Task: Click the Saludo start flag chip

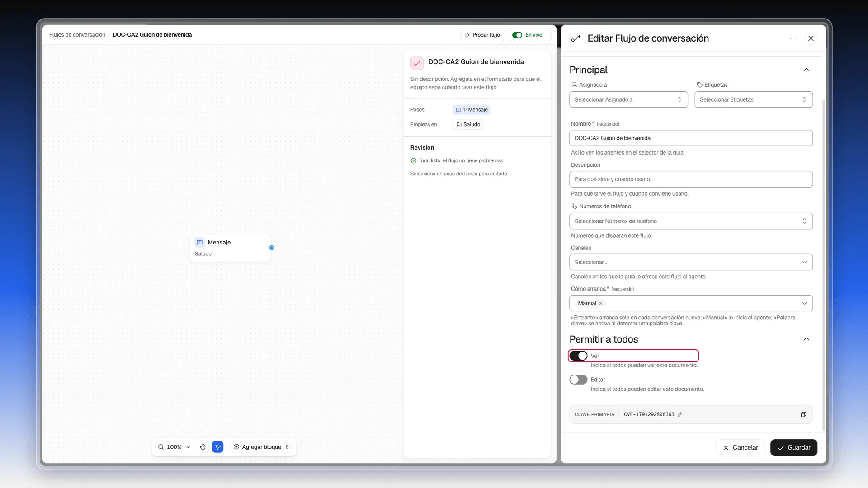Action: (x=468, y=124)
